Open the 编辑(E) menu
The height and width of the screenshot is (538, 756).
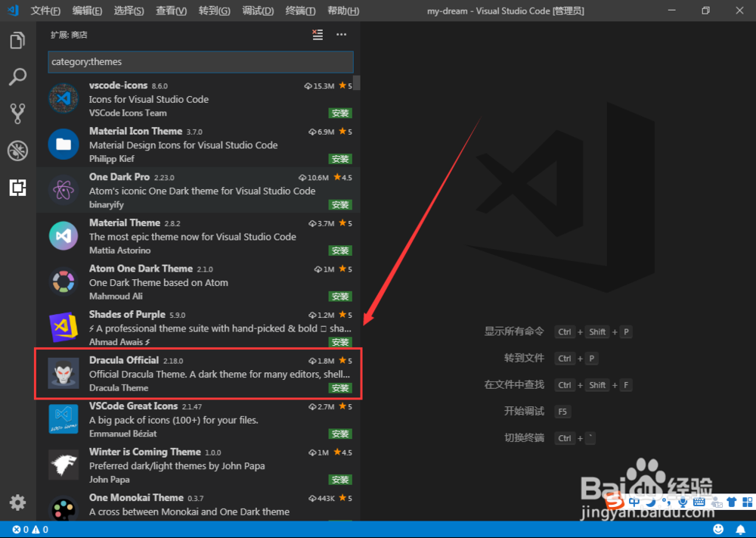[87, 11]
